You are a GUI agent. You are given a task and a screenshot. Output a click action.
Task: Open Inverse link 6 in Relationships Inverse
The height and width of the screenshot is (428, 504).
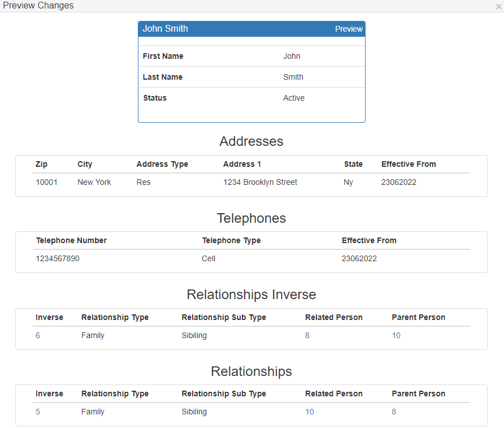(38, 335)
